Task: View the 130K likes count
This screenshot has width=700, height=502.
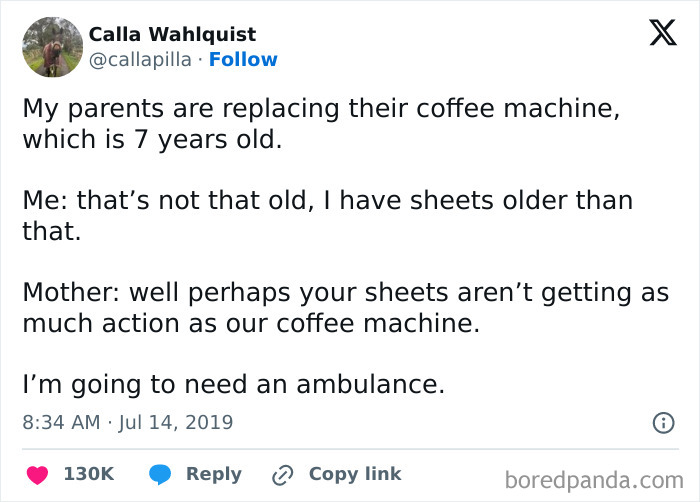Action: pos(89,474)
